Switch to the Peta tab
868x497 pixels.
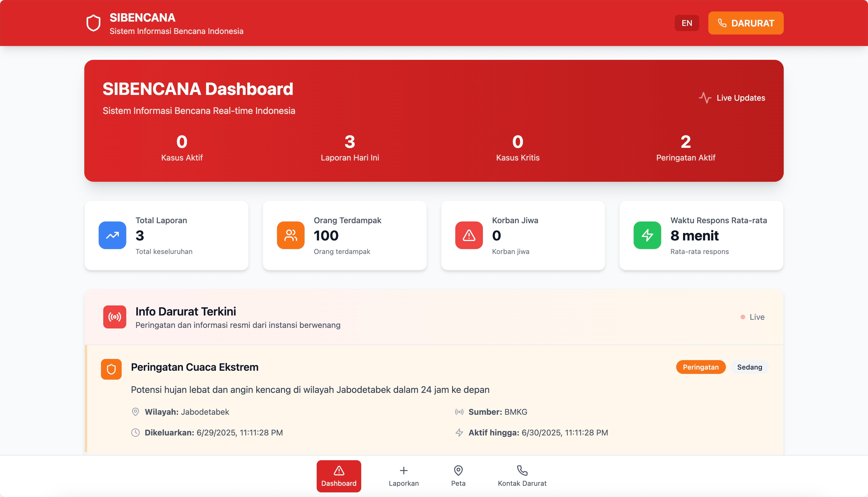(458, 476)
